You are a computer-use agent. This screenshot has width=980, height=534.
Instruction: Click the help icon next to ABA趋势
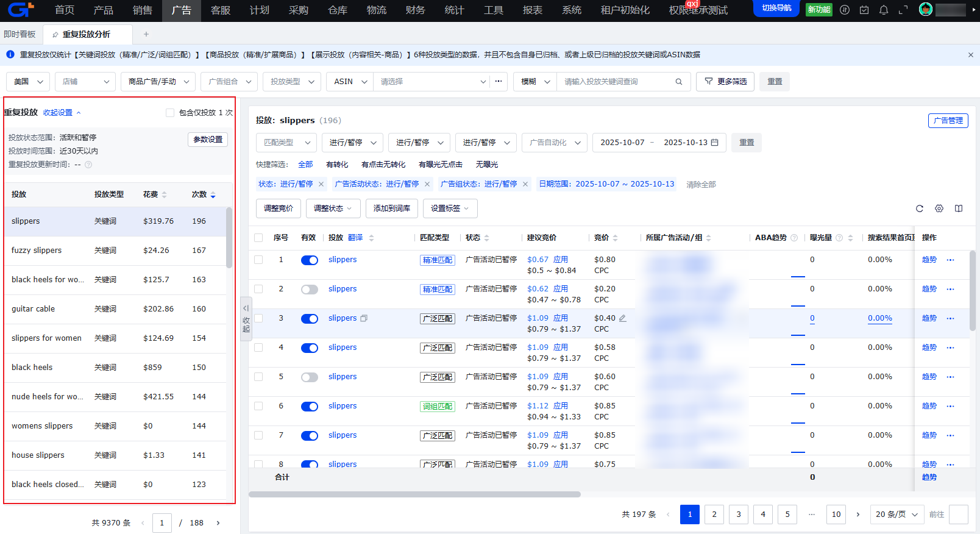794,238
